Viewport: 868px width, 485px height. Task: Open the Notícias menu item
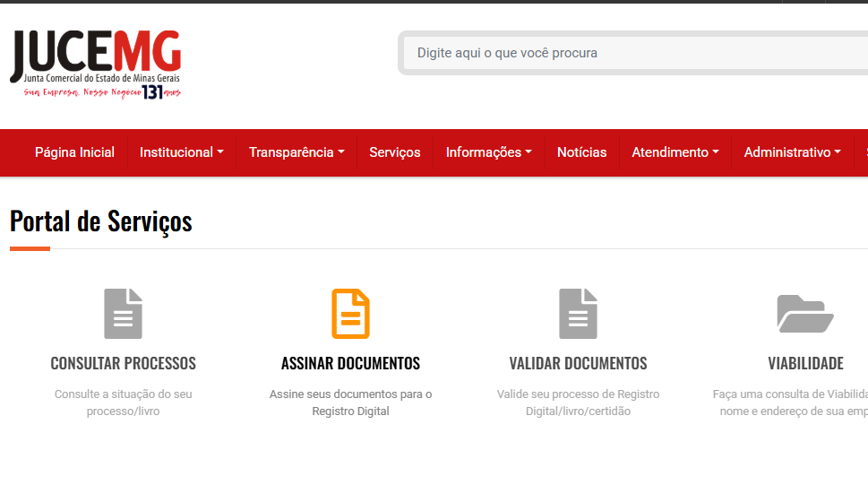coord(582,152)
